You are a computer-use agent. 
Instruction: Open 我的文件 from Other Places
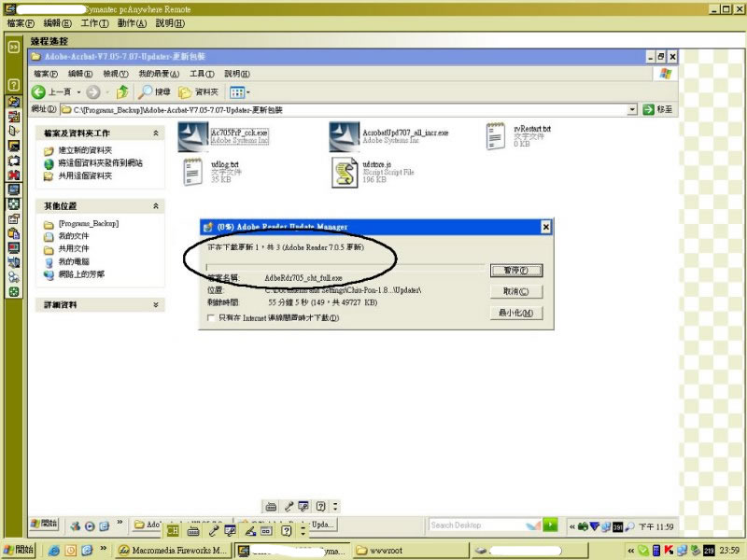pyautogui.click(x=74, y=236)
